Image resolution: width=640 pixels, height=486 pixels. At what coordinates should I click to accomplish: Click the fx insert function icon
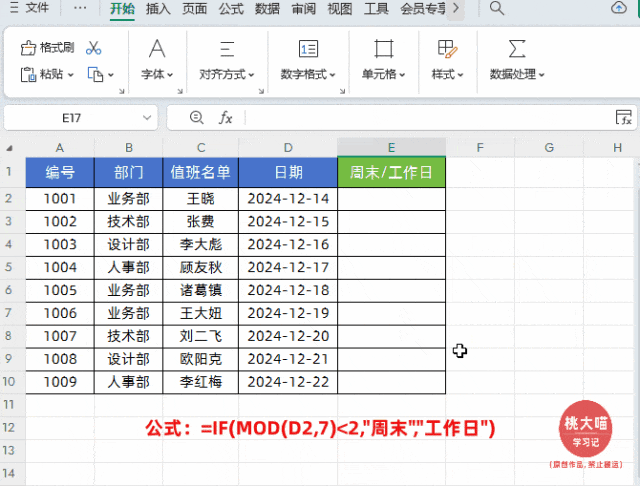(225, 118)
